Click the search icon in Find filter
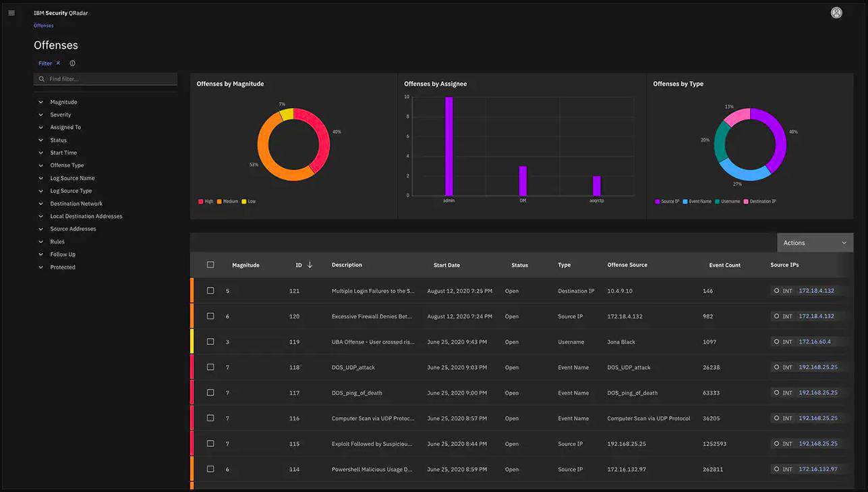The height and width of the screenshot is (492, 868). click(42, 79)
